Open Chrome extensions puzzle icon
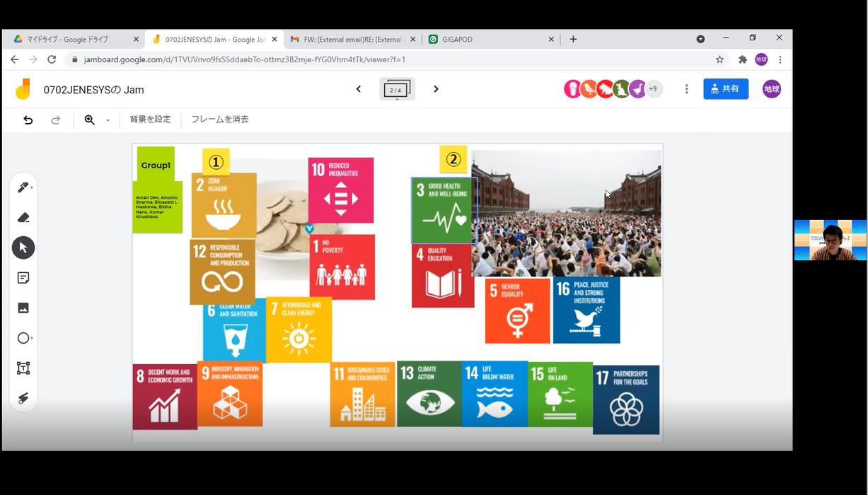 coord(742,59)
